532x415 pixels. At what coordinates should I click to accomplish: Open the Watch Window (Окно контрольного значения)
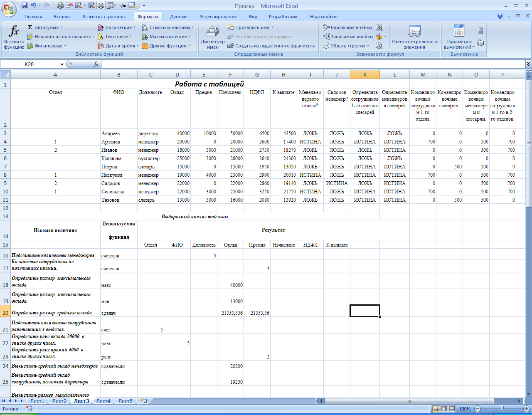[414, 37]
